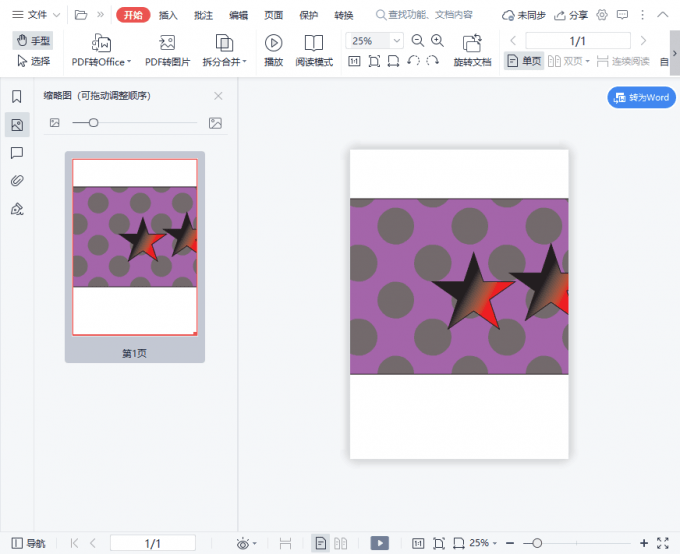Open the vertical dots more menu

click(642, 15)
